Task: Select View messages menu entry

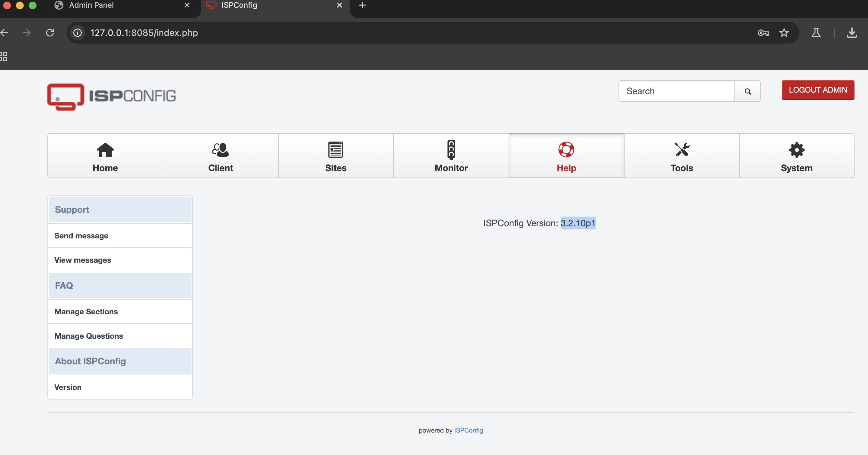Action: 83,260
